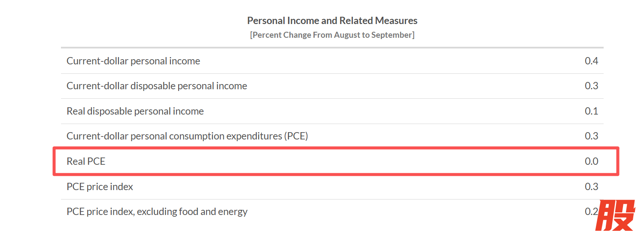
Task: Click the (PCE) abbreviation in parentheses
Action: point(296,136)
